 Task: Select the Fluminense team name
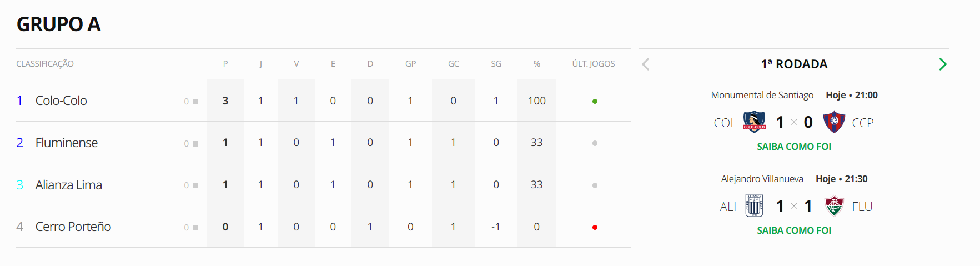coord(67,143)
